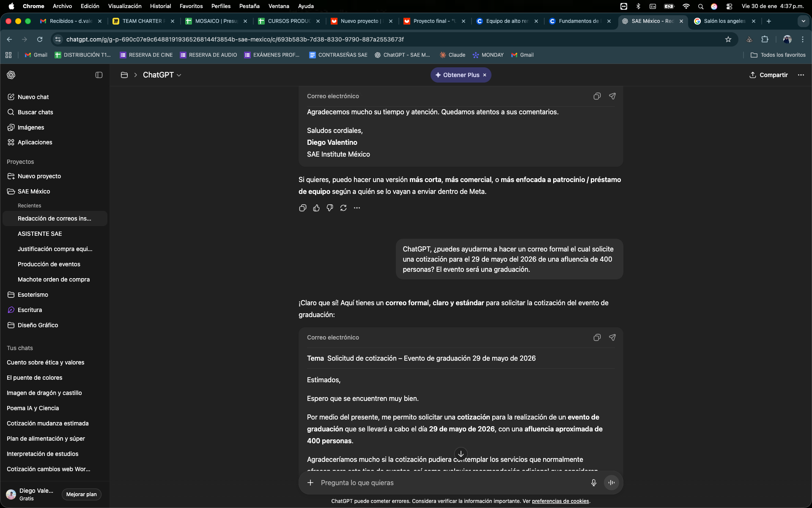Bookmark this page with star icon

[x=728, y=39]
